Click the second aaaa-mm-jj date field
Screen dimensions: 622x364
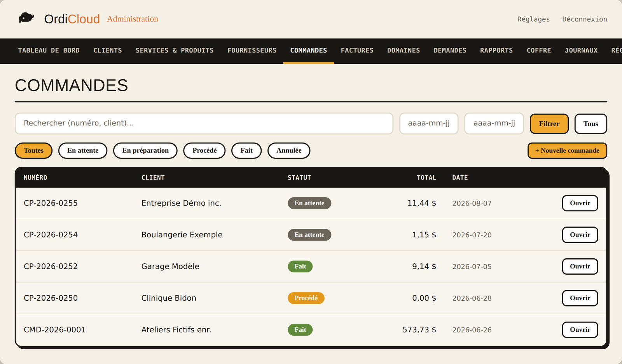(494, 124)
